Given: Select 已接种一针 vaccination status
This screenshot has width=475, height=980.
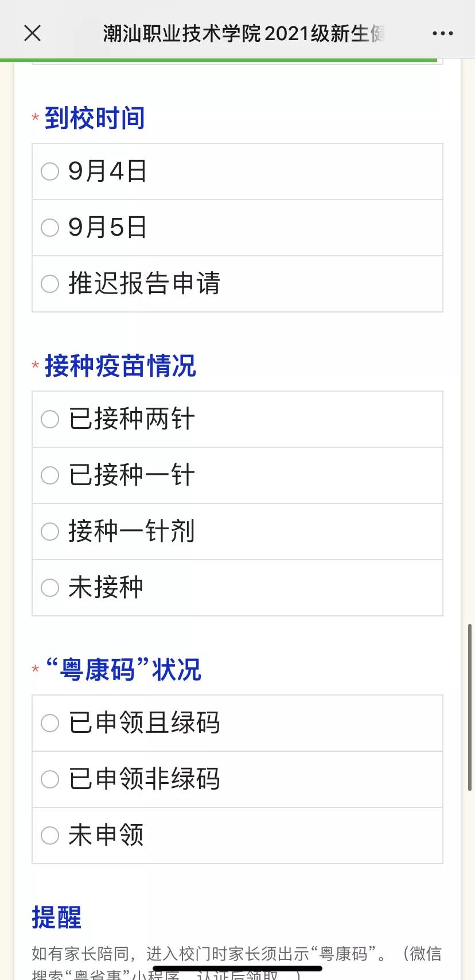Looking at the screenshot, I should (50, 475).
